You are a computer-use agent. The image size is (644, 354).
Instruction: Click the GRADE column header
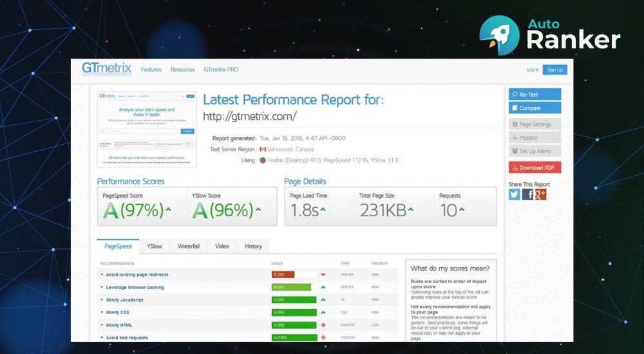[277, 264]
